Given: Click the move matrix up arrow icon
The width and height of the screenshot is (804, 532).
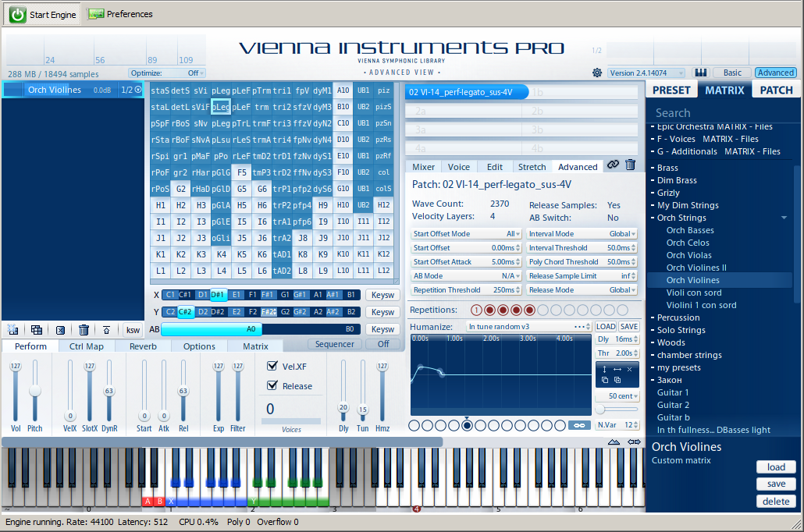Looking at the screenshot, I should pos(106,330).
